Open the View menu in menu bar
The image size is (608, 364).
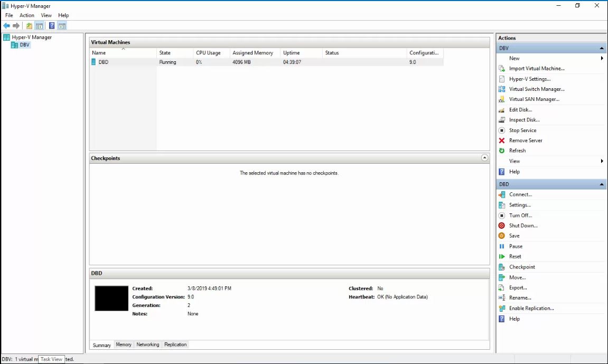(x=46, y=15)
